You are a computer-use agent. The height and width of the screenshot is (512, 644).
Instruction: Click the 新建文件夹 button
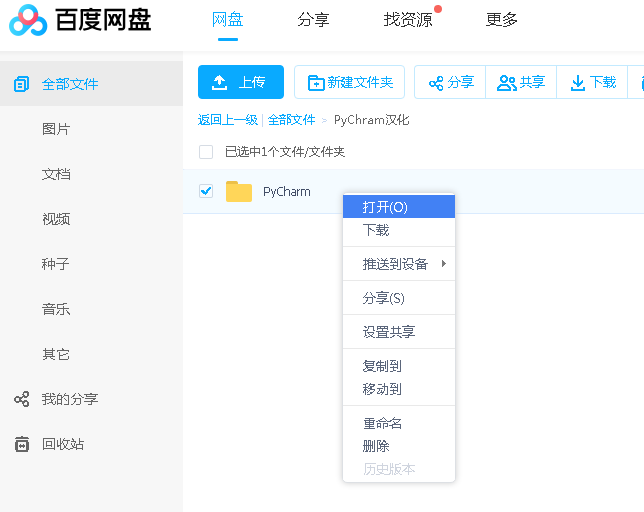[x=350, y=82]
